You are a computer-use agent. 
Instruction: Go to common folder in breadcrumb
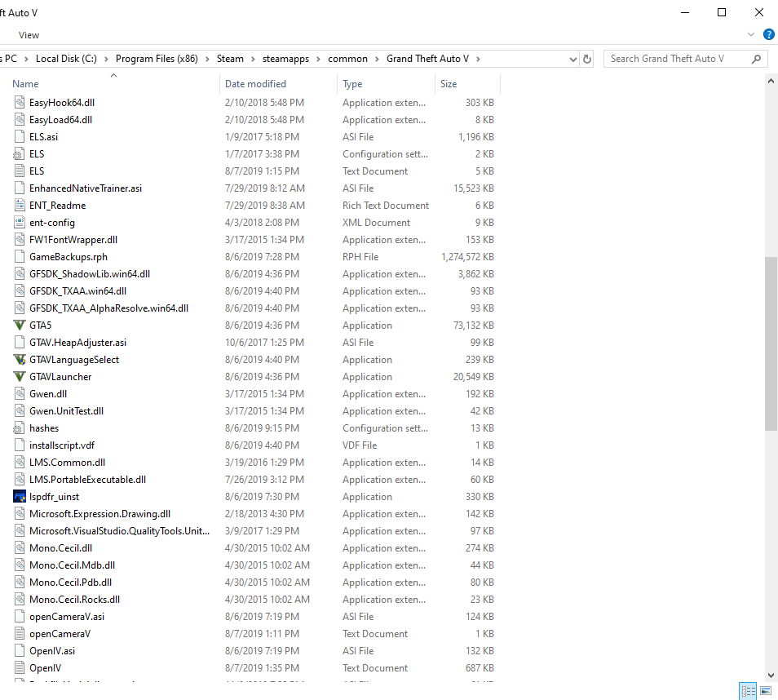pos(348,59)
